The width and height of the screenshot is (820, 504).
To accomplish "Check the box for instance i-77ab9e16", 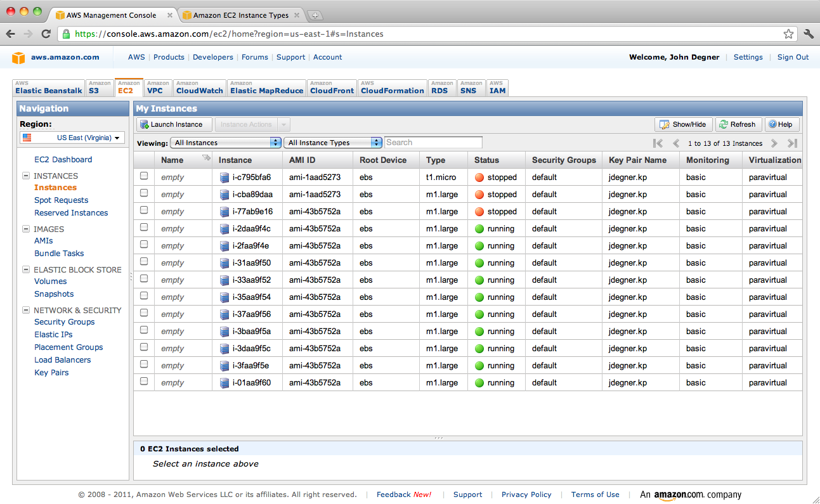I will click(144, 210).
